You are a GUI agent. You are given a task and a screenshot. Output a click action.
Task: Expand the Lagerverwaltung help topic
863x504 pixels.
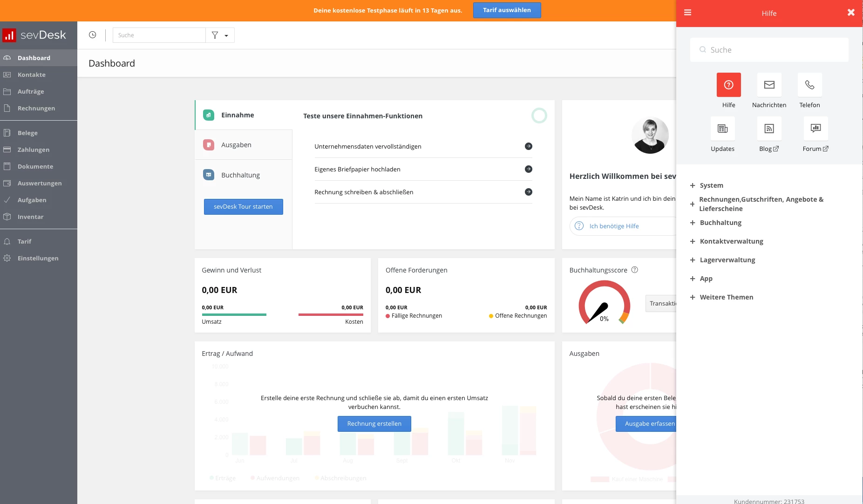click(x=722, y=260)
